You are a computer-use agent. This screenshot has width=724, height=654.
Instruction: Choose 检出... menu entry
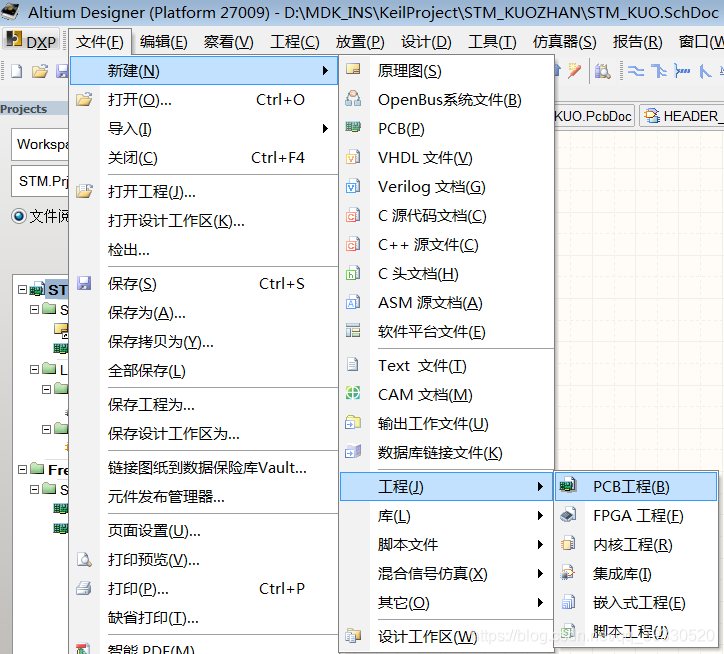tap(204, 249)
